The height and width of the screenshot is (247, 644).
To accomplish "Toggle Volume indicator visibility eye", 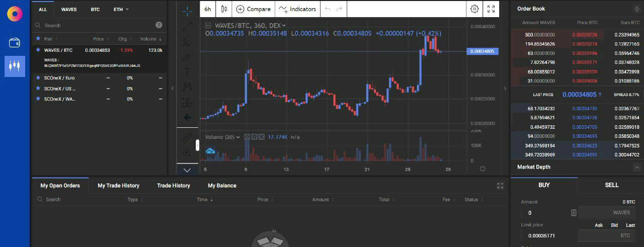I will tap(248, 137).
